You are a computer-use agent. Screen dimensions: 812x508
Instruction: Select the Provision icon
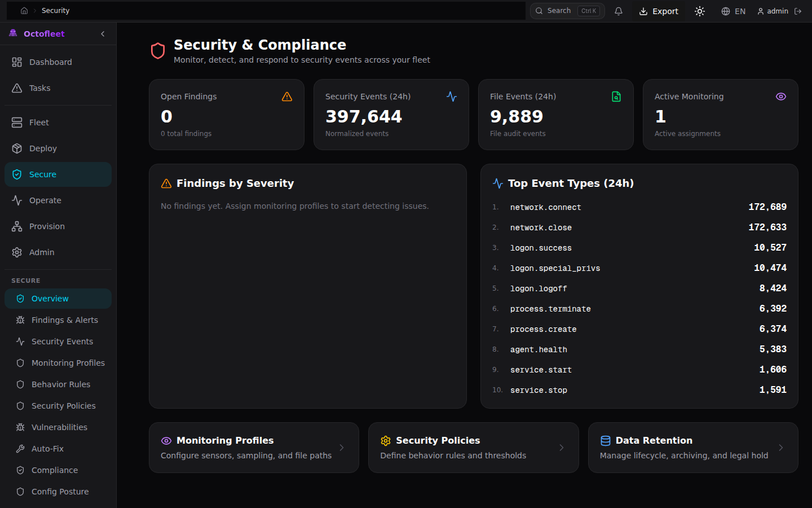(x=17, y=226)
